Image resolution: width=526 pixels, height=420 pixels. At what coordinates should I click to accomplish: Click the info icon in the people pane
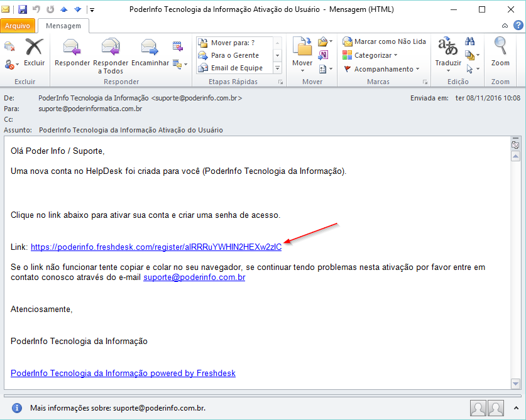17,408
